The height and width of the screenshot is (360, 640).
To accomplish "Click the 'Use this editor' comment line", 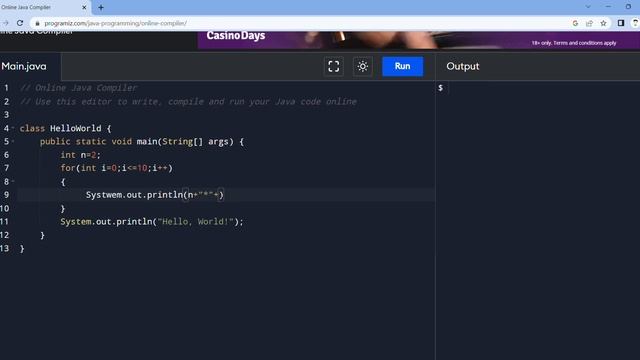I will (188, 101).
